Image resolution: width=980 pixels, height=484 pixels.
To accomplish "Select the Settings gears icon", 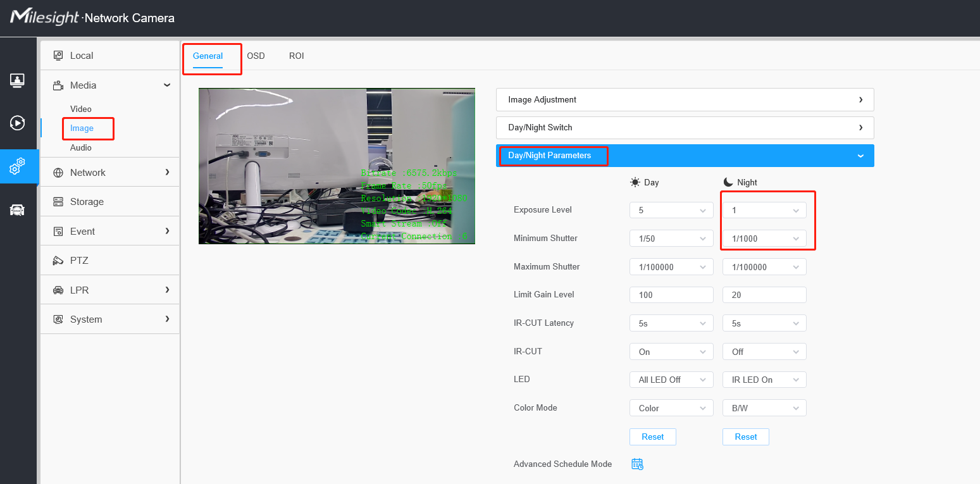I will [x=18, y=166].
